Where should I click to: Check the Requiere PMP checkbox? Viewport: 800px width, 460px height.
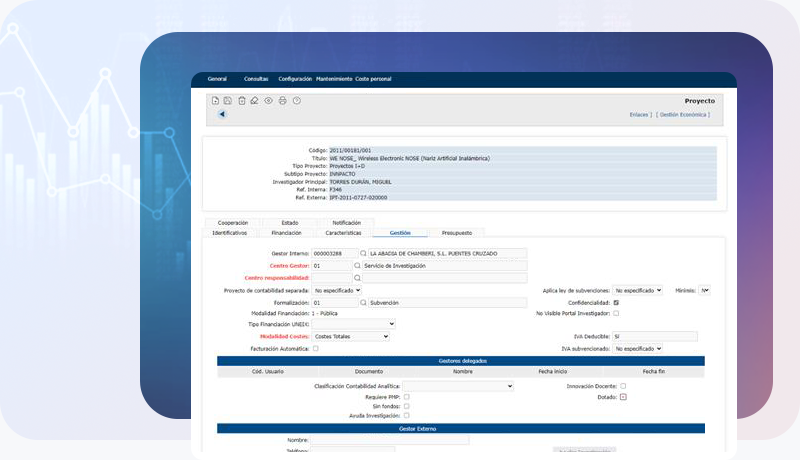point(406,396)
